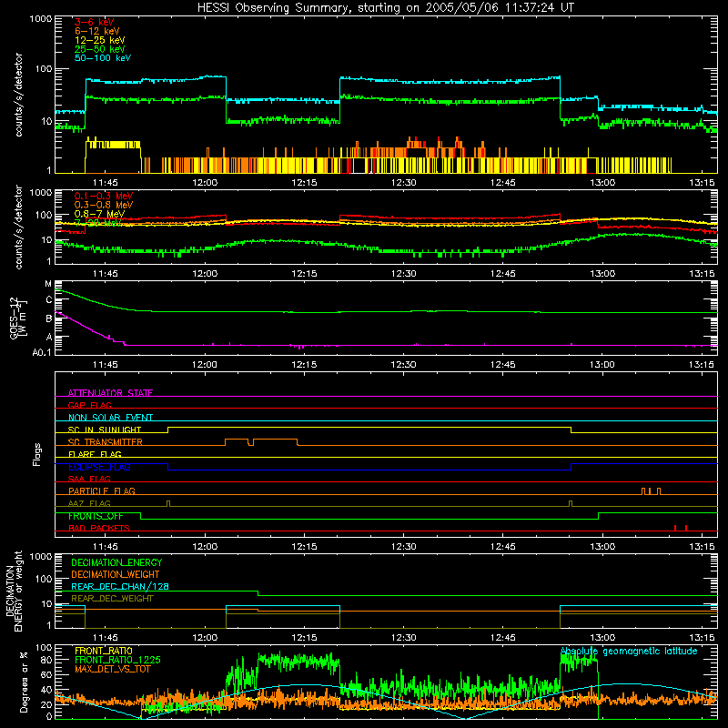This screenshot has height=728, width=728.
Task: Click the 'FLARE_FLAG' label
Action: 95,454
